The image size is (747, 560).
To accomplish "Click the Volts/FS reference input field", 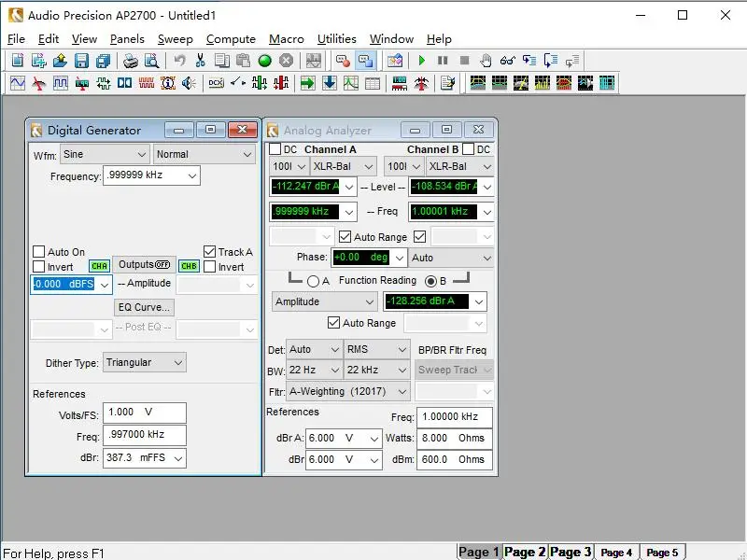I will [x=145, y=413].
